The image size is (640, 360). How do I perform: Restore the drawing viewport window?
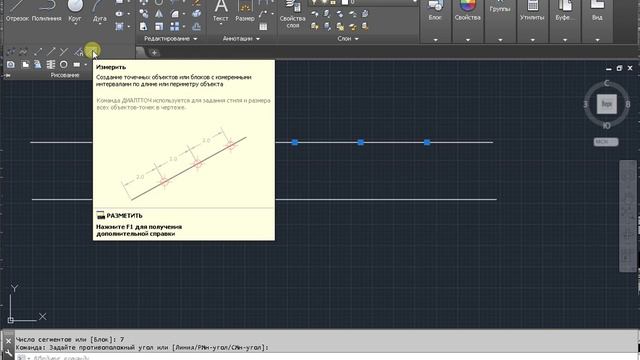tap(619, 68)
